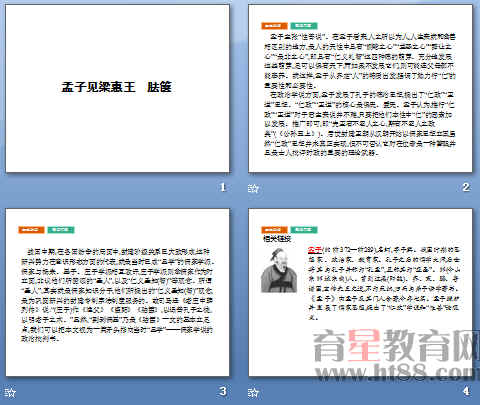Image resolution: width=480 pixels, height=405 pixels.
Task: Click slide number 2 label
Action: (466, 187)
